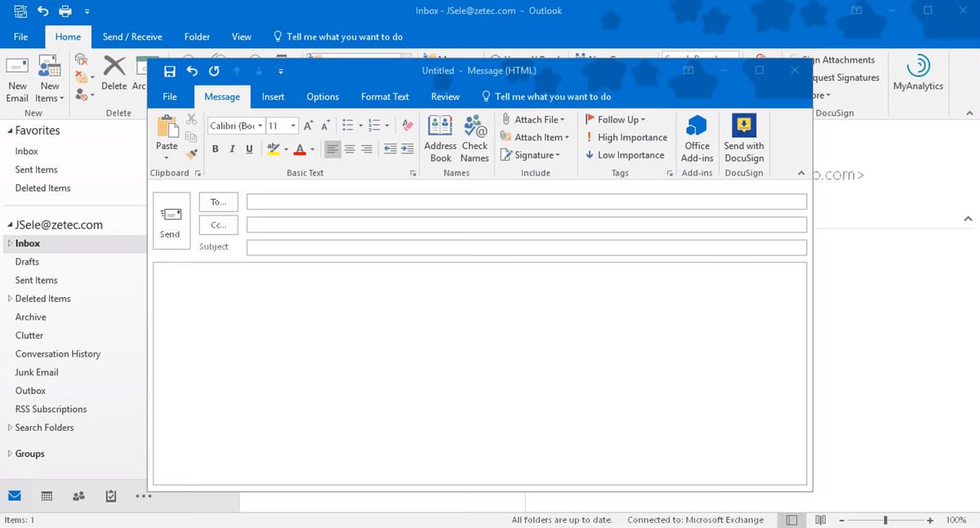980x528 pixels.
Task: Toggle Italic formatting
Action: pyautogui.click(x=232, y=149)
